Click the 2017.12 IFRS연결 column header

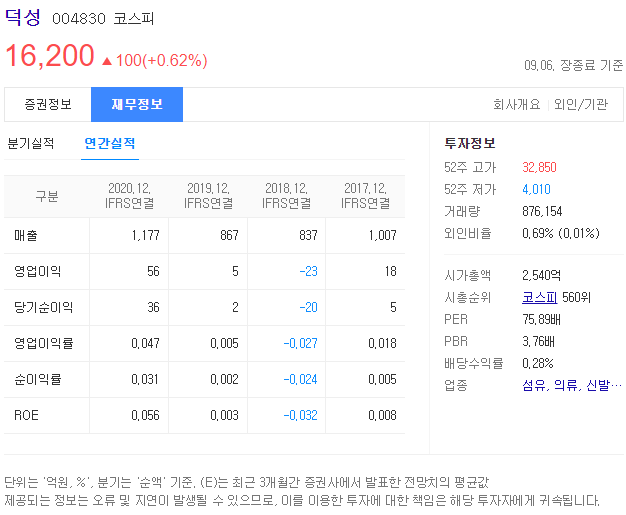click(x=366, y=196)
